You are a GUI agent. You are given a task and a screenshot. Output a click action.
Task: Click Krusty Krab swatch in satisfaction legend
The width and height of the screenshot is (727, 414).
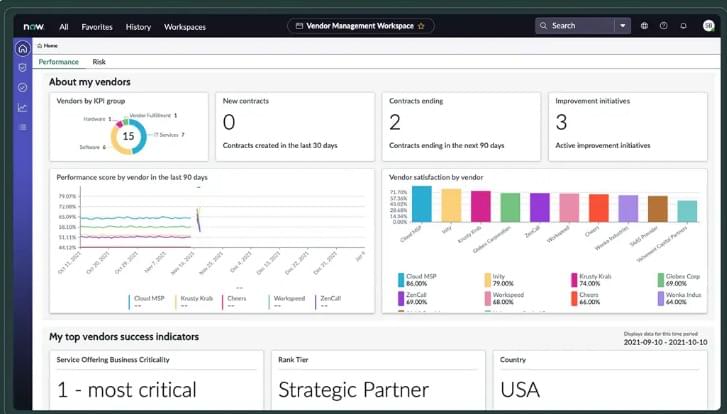(x=574, y=280)
